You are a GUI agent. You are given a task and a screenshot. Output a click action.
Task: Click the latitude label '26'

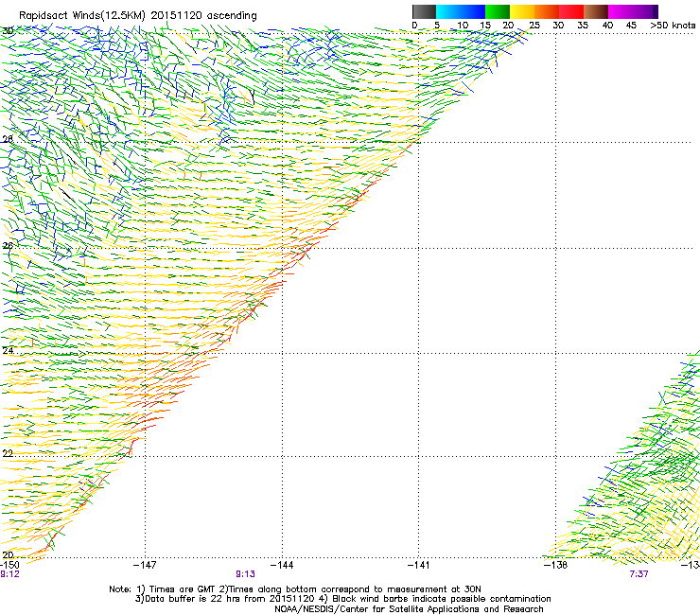coord(8,245)
